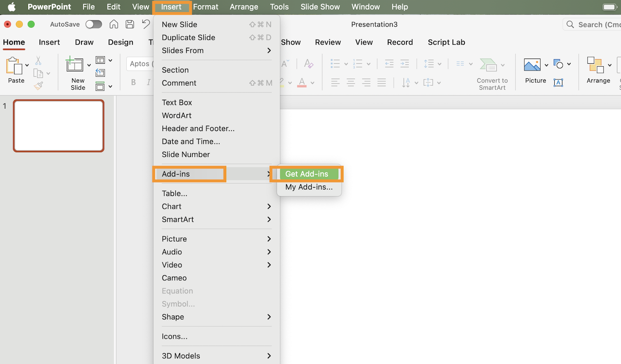Select Add-ins in Insert menu
Viewport: 621px width, 364px height.
pos(217,174)
